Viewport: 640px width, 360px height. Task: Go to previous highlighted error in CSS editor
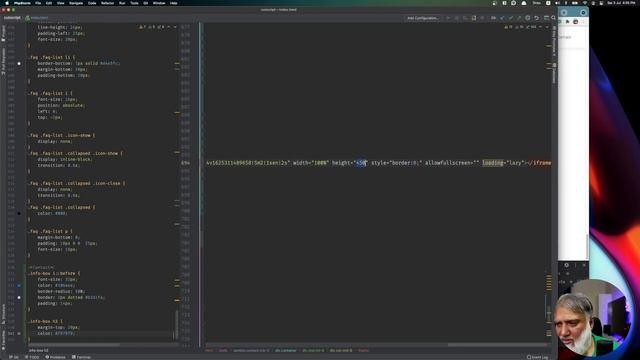(169, 27)
